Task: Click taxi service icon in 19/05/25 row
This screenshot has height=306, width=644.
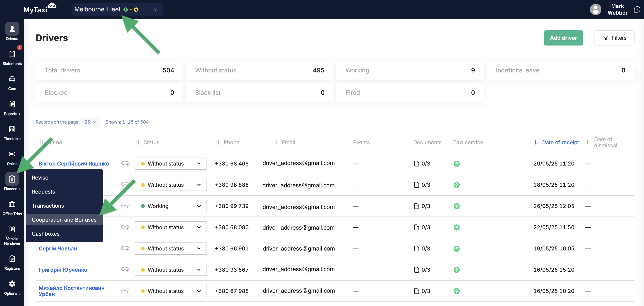Action: [x=456, y=249]
